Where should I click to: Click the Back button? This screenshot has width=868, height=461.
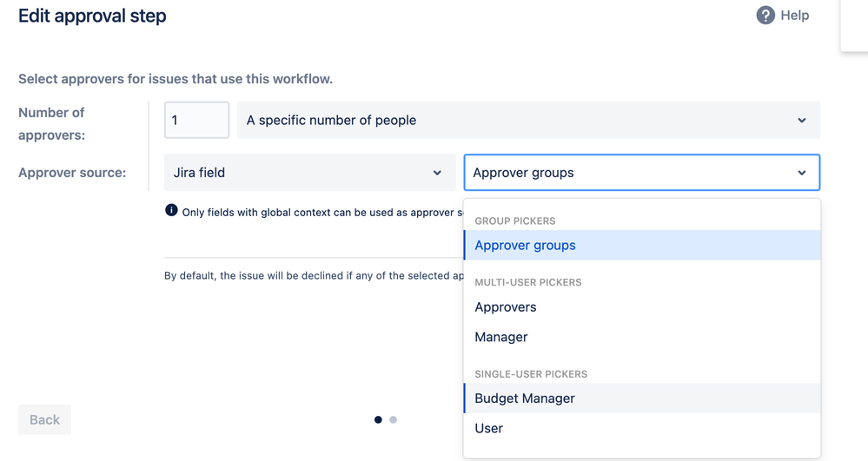coord(45,419)
